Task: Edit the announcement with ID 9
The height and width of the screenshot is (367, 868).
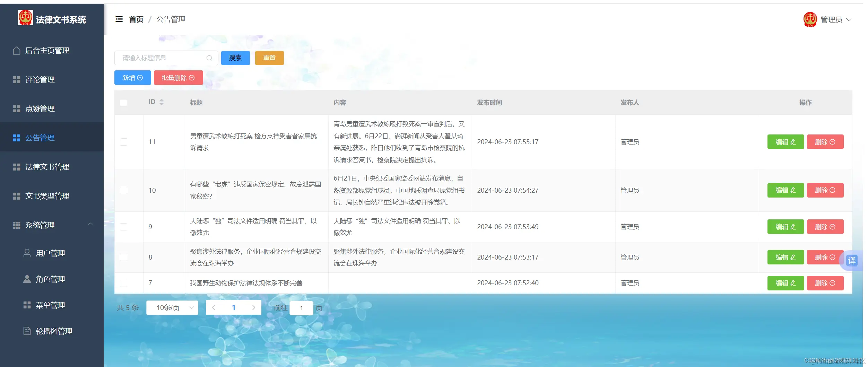Action: pos(785,227)
